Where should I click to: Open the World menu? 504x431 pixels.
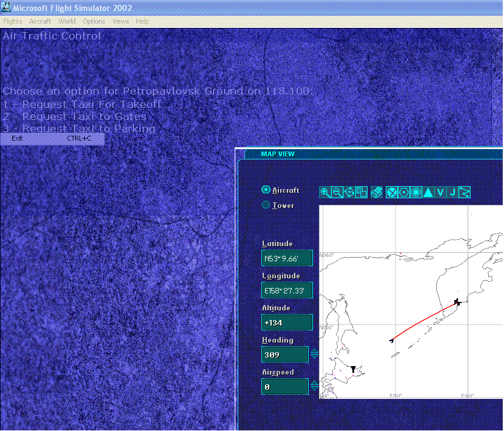coord(67,21)
